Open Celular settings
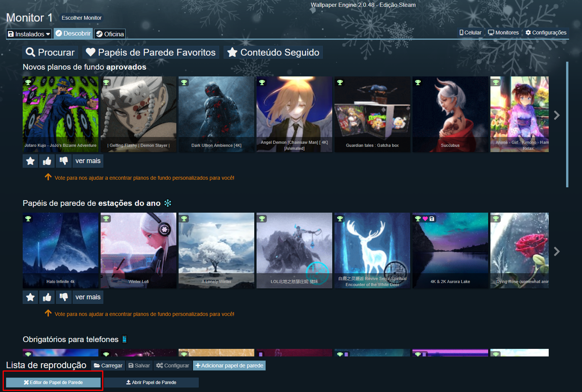The width and height of the screenshot is (582, 392). point(470,33)
